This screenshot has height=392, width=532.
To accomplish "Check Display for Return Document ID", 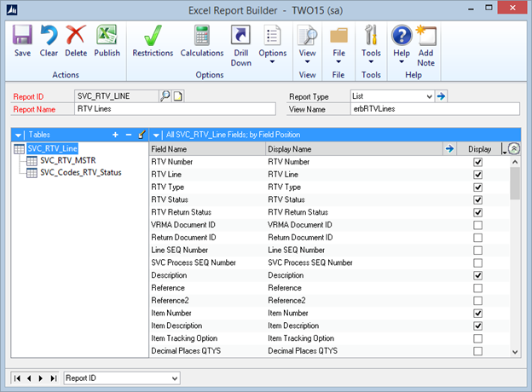I will (477, 238).
